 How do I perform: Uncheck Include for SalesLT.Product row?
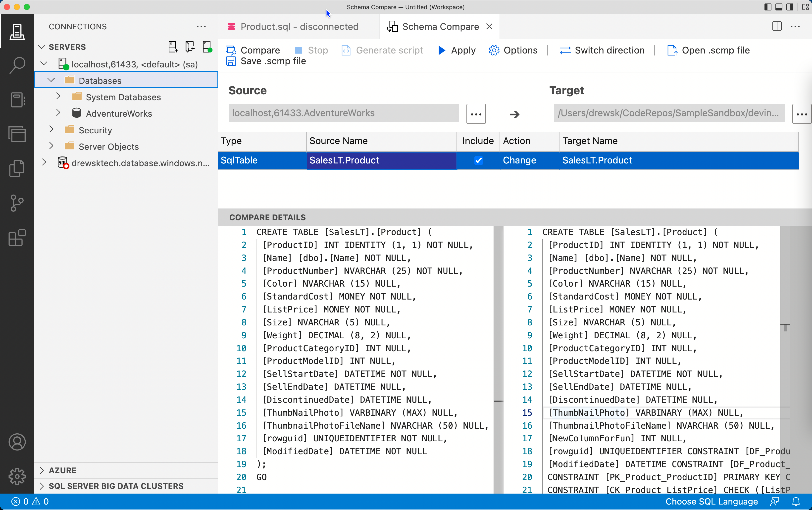(x=478, y=160)
